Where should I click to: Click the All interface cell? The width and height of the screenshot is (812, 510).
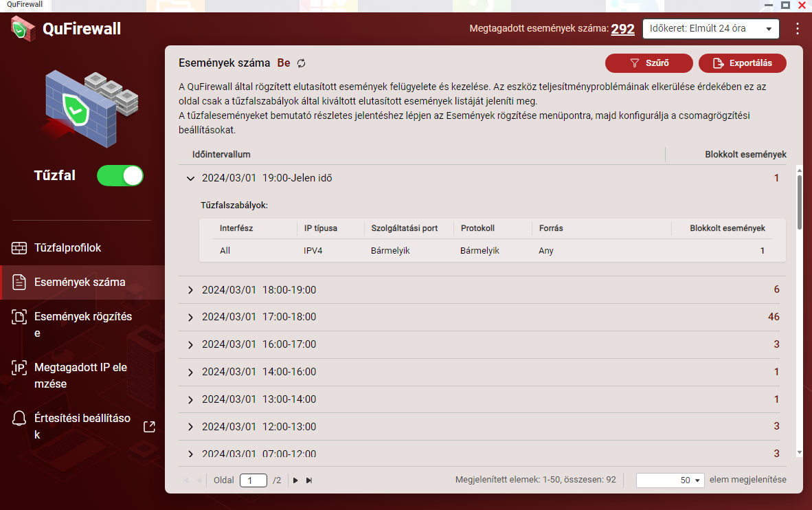(225, 251)
